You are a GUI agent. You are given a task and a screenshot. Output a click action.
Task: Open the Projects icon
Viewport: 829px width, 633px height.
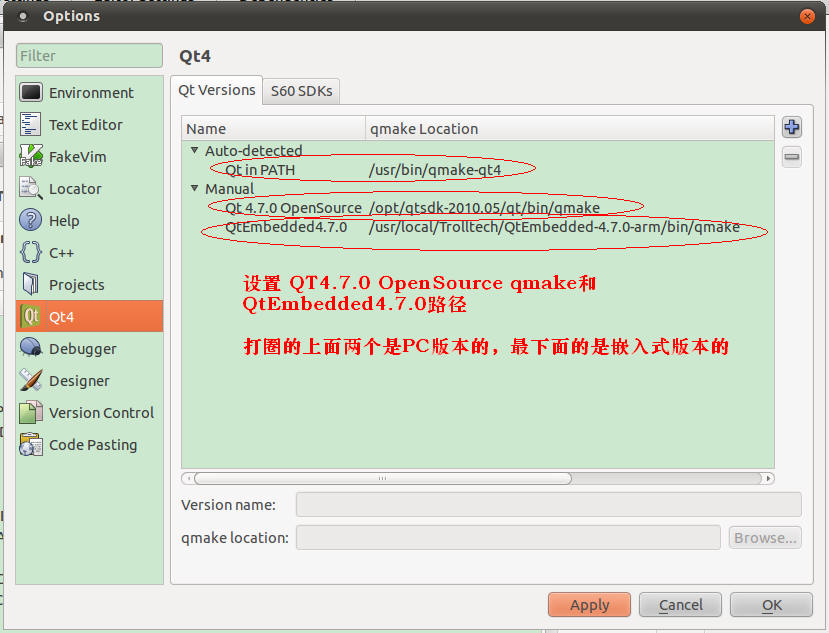(31, 284)
